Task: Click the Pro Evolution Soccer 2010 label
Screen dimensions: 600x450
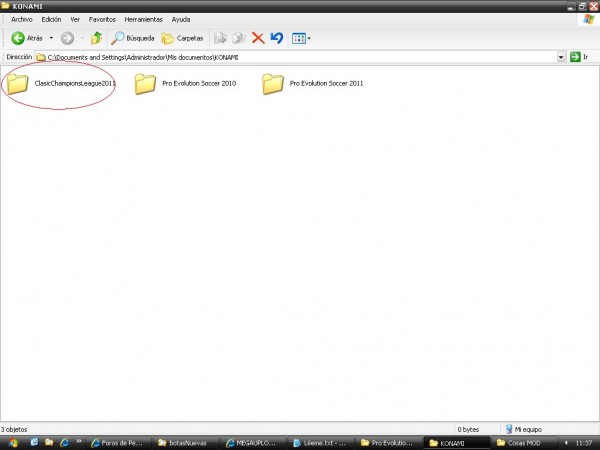Action: pos(199,83)
